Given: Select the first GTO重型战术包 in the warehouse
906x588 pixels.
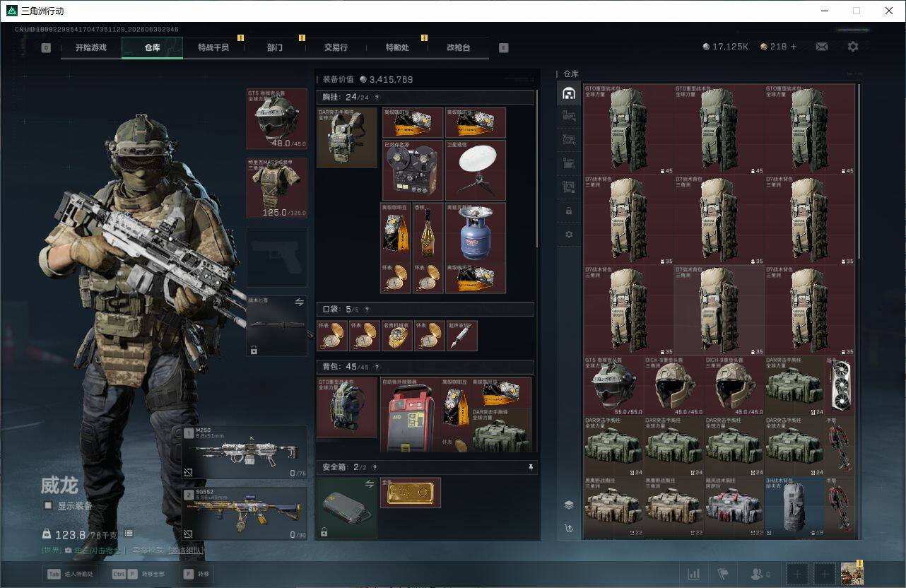Looking at the screenshot, I should [x=629, y=129].
